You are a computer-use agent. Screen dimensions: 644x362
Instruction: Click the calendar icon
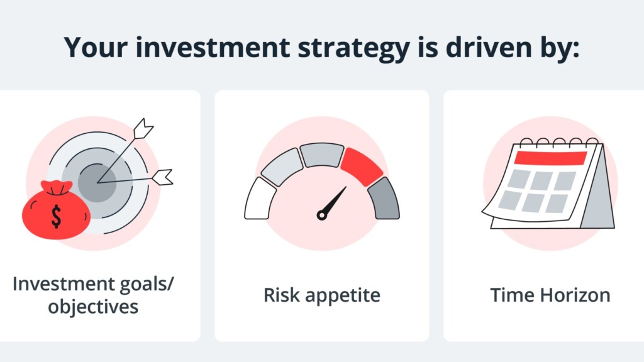(548, 184)
